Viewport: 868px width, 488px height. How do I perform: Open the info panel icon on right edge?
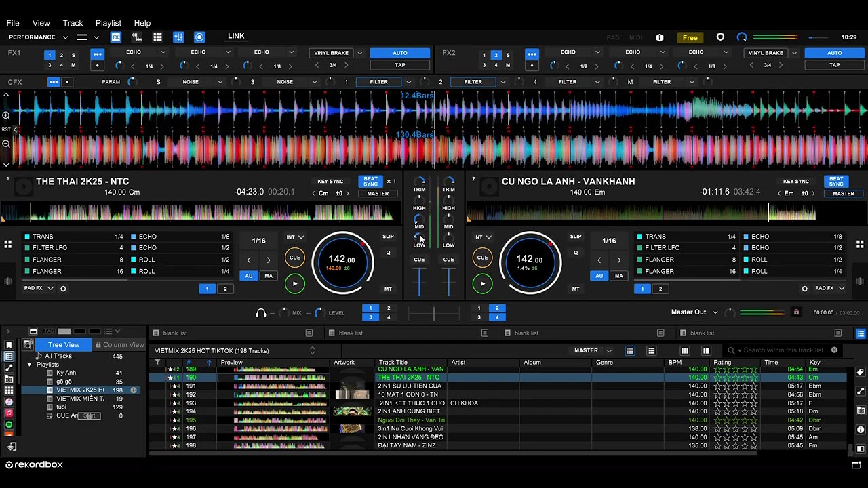861,430
